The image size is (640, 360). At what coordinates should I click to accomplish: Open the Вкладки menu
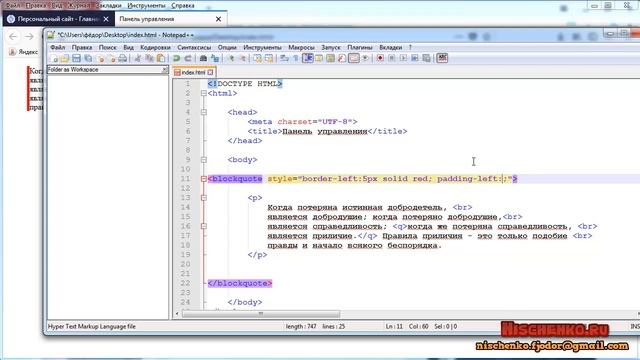coord(390,47)
